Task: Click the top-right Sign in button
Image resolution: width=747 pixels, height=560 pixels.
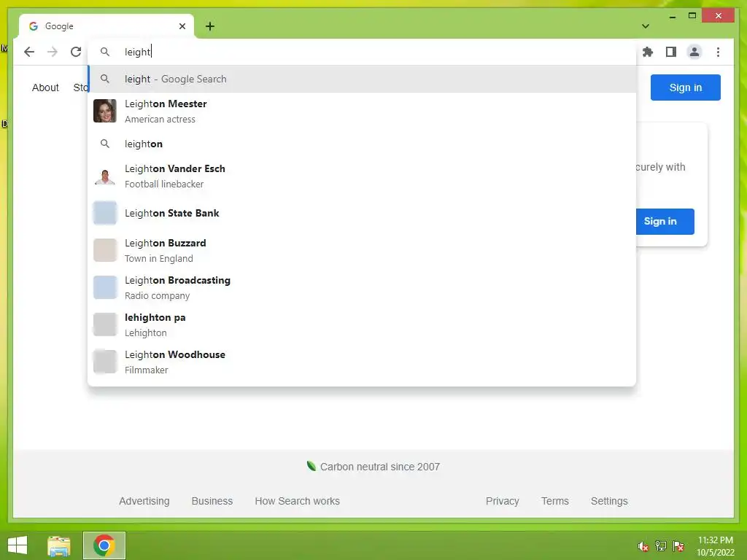Action: pos(685,87)
